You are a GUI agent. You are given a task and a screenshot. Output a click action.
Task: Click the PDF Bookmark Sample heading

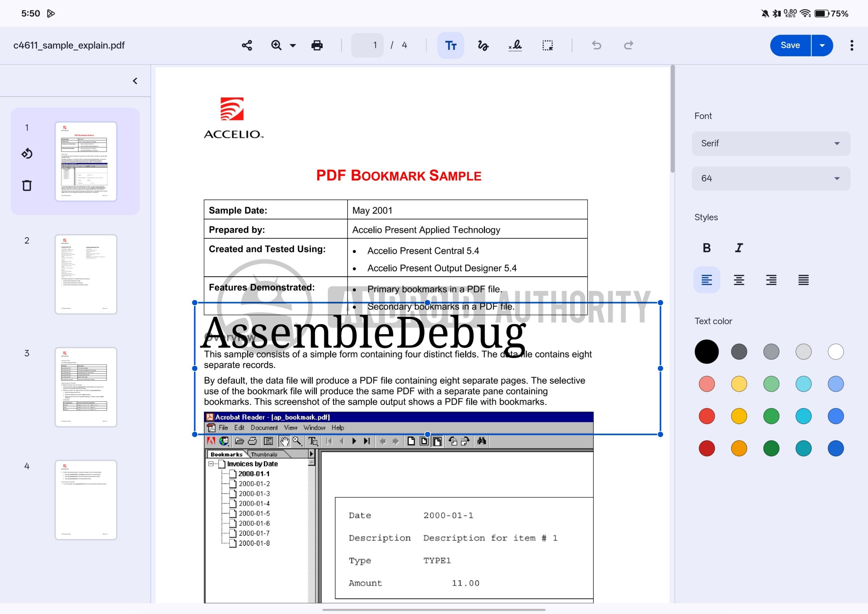(x=398, y=176)
